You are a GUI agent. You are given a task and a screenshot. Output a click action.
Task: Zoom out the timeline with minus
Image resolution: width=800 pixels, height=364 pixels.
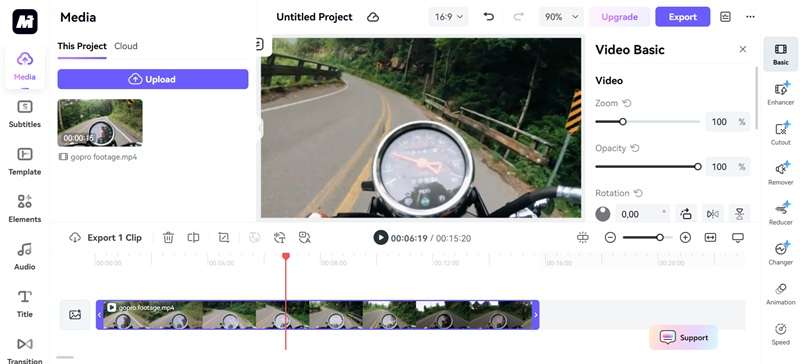[610, 237]
